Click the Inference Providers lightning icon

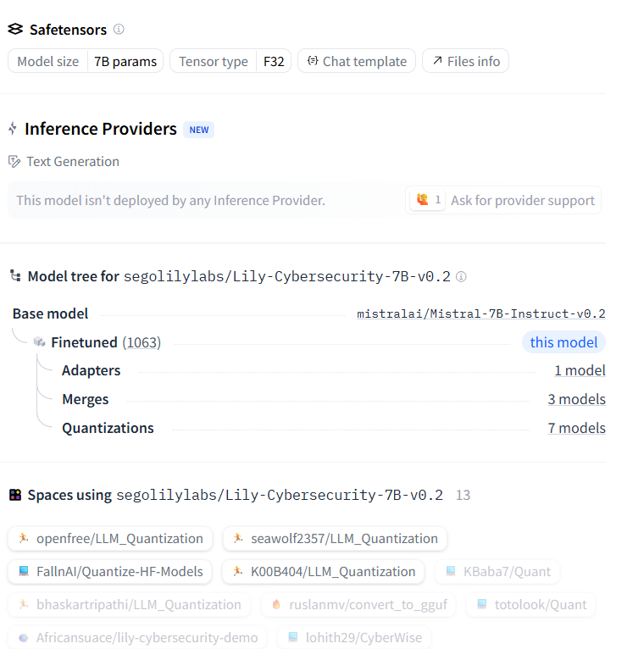(13, 129)
